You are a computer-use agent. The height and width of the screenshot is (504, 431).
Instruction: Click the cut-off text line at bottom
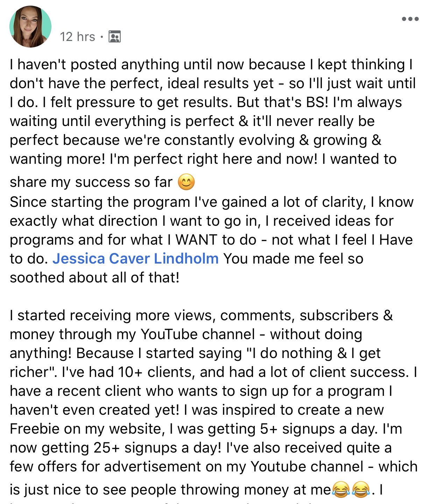(210, 502)
